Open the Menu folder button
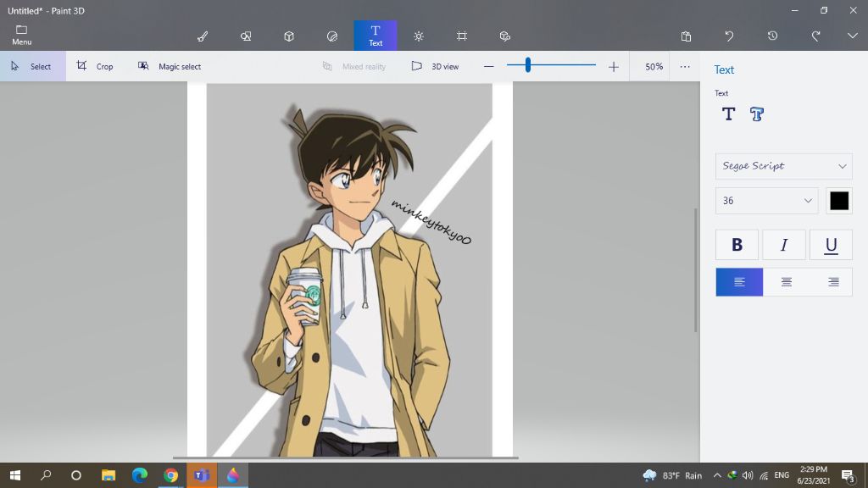 21,35
